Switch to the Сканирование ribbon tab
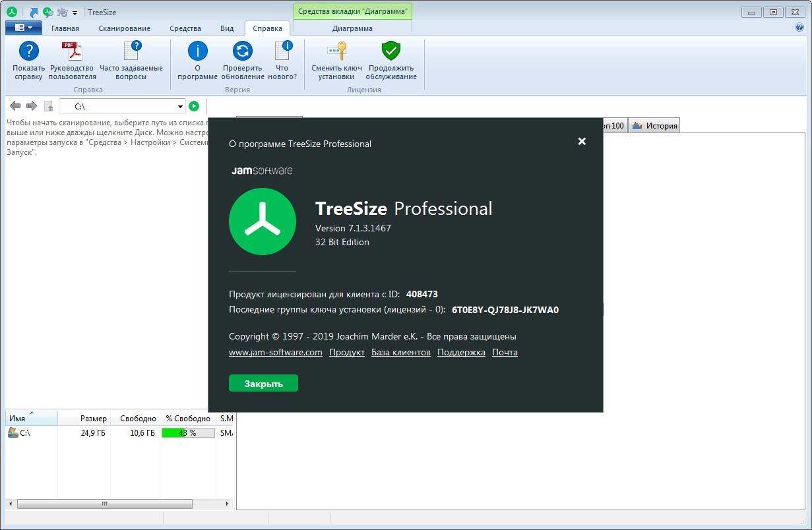 [124, 28]
